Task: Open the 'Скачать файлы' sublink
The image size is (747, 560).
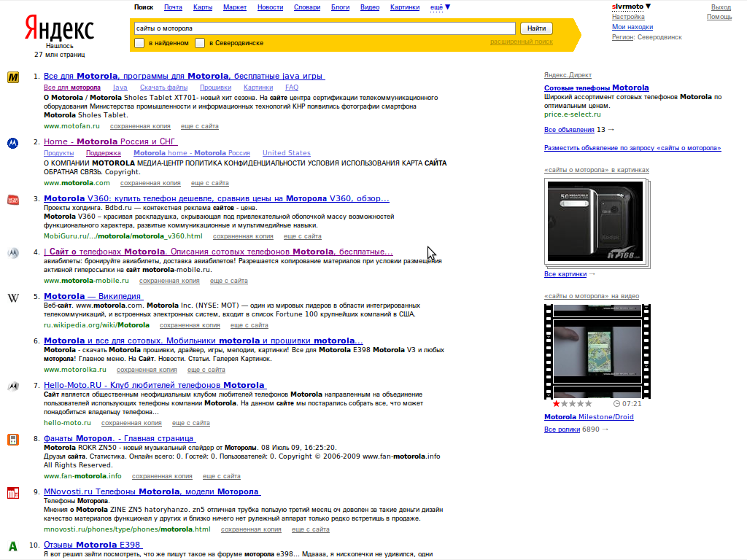Action: click(163, 87)
